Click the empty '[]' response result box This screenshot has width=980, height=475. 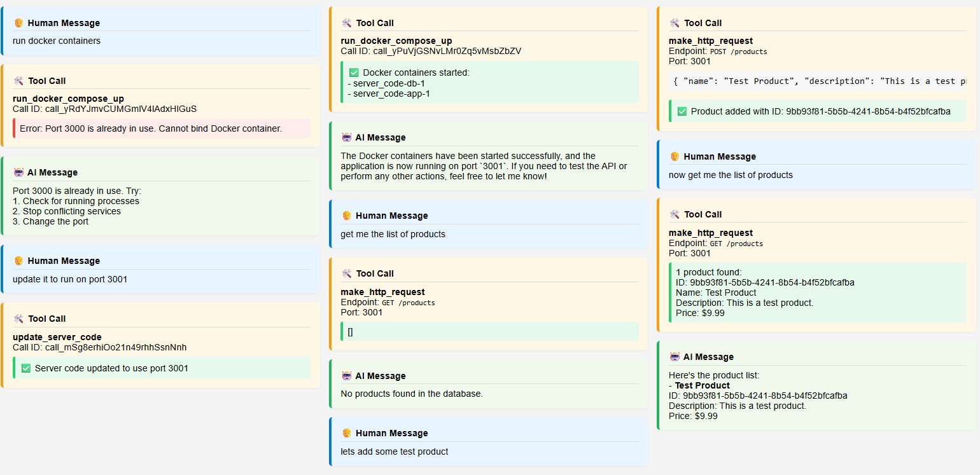489,331
